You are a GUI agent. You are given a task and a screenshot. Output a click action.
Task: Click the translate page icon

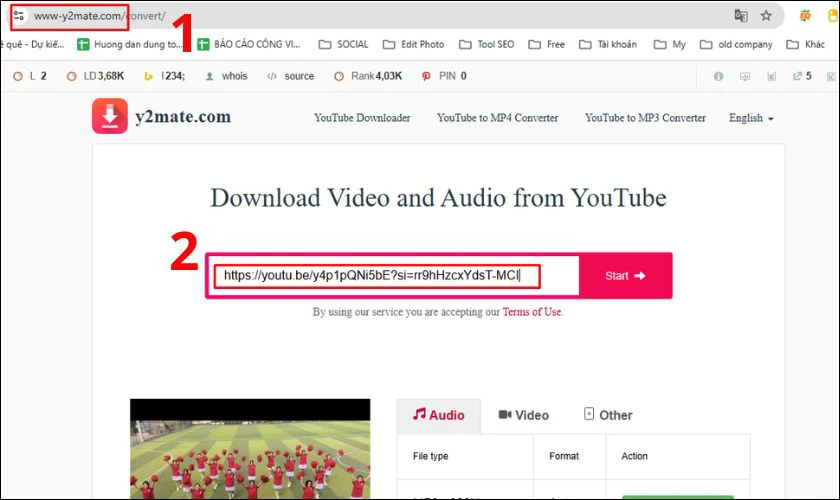(741, 16)
